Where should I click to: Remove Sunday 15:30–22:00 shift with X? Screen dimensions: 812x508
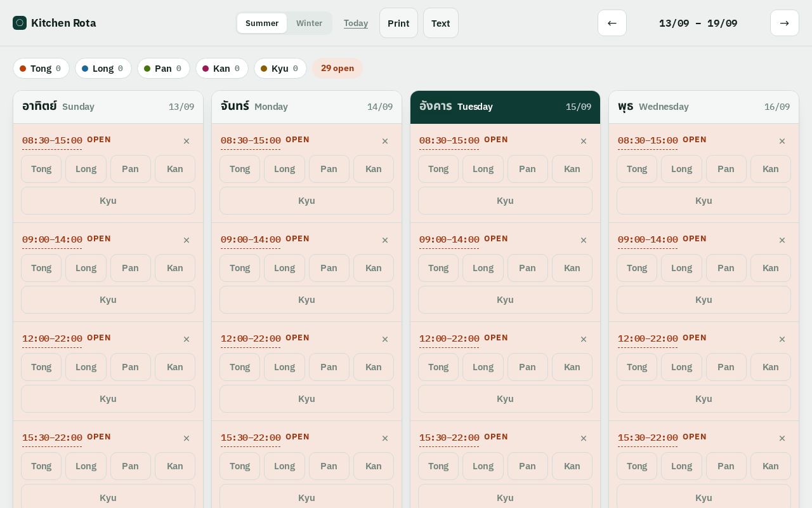click(x=187, y=438)
